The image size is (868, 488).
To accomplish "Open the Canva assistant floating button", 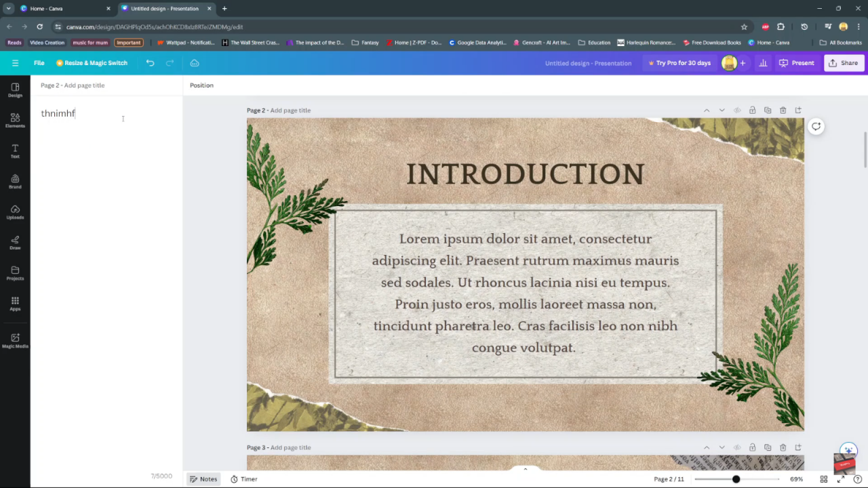I will [848, 451].
